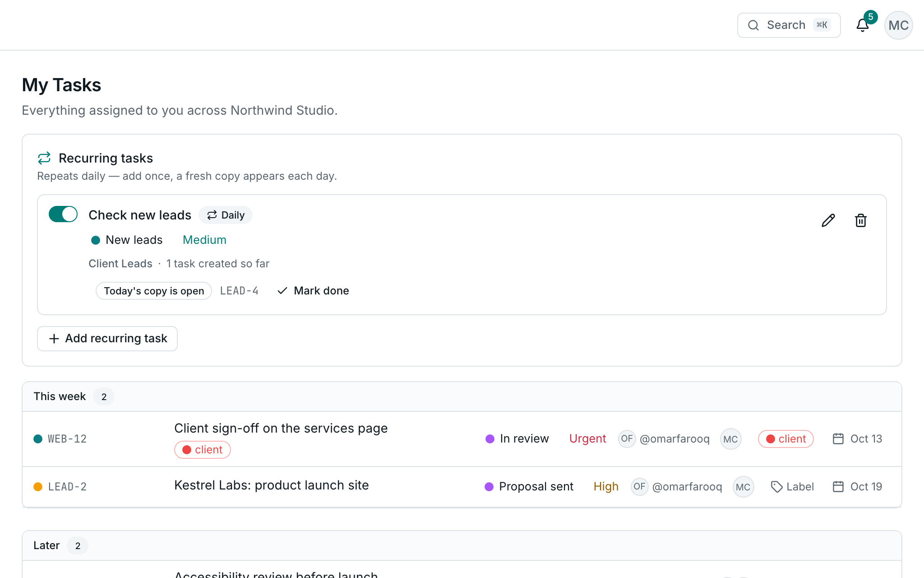
Task: Click the Recurring tasks loop icon
Action: [x=44, y=158]
